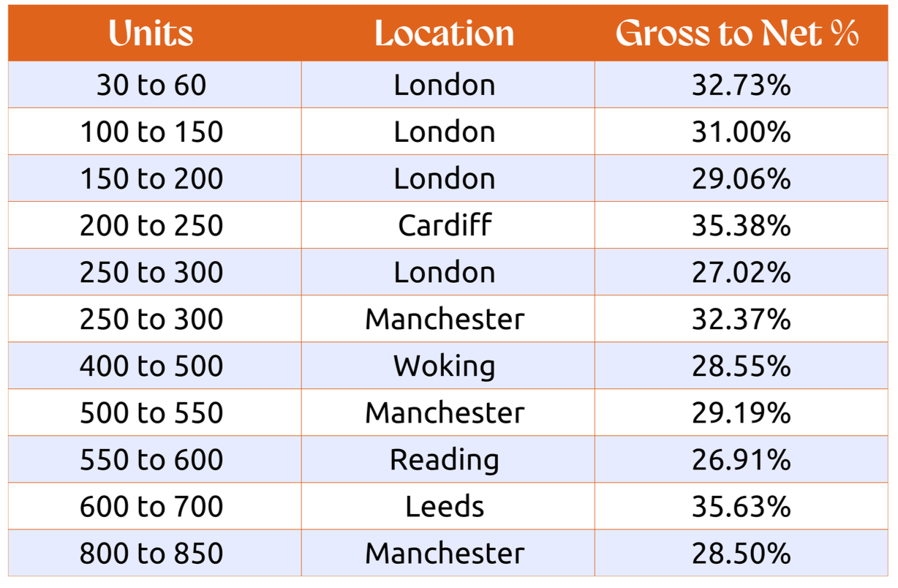The image size is (898, 588).
Task: Click the 32.73% value cell
Action: click(742, 85)
